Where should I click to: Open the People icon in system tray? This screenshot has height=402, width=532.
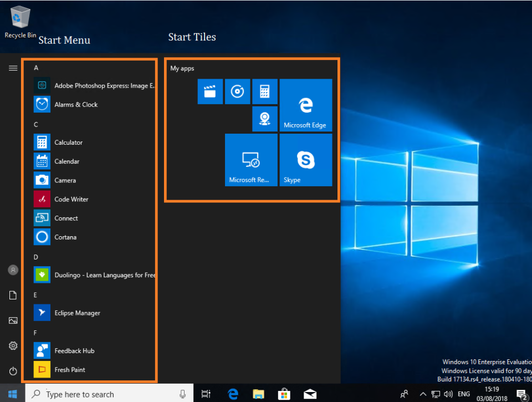(404, 394)
